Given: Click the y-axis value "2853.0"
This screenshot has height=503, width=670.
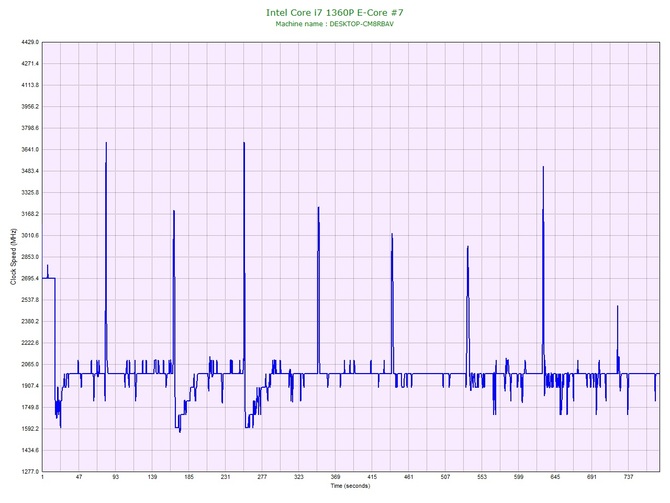Looking at the screenshot, I should pyautogui.click(x=30, y=257).
